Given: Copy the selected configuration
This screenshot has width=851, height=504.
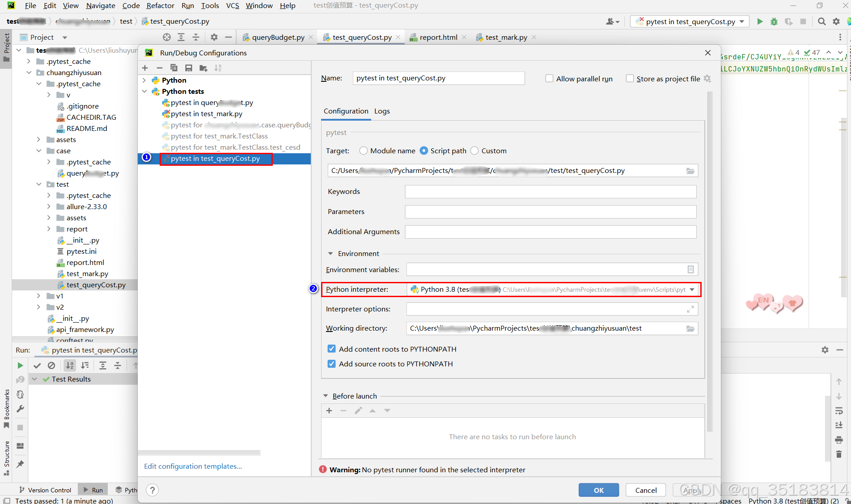Looking at the screenshot, I should point(174,67).
